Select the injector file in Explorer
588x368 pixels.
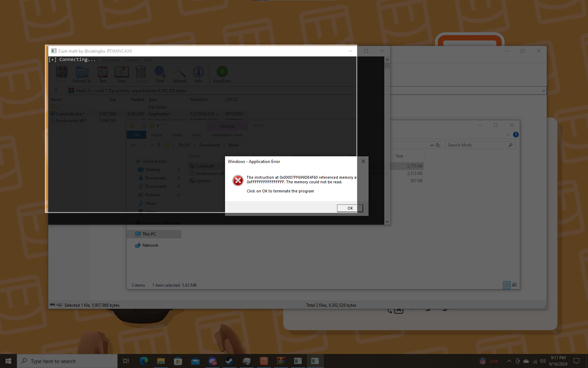[203, 181]
